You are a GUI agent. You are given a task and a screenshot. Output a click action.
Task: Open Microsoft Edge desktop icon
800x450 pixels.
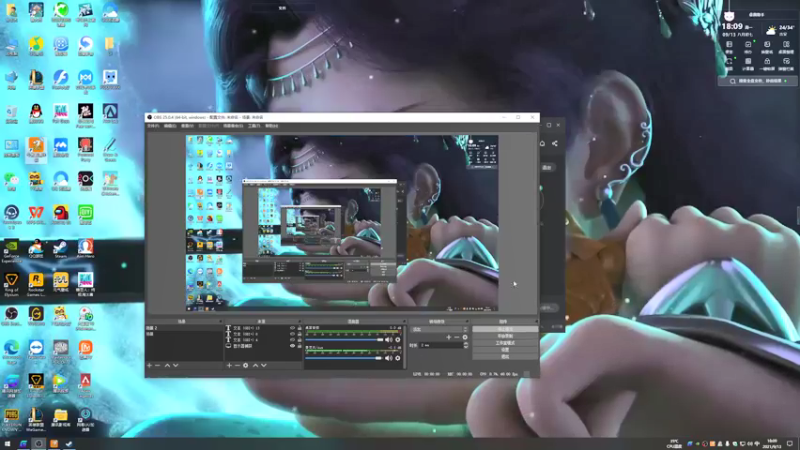(11, 351)
